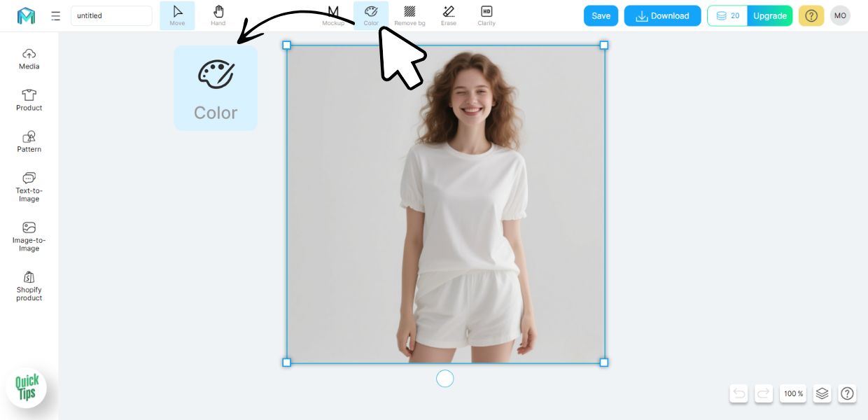This screenshot has width=868, height=420.
Task: Edit the untitled project name field
Action: pyautogui.click(x=111, y=15)
